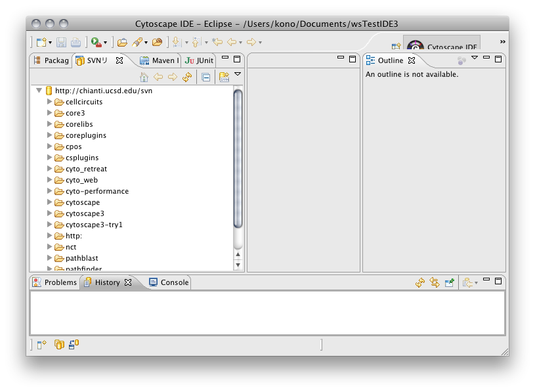Click the SVN repository icon in status bar
This screenshot has height=392, width=535.
(x=59, y=345)
